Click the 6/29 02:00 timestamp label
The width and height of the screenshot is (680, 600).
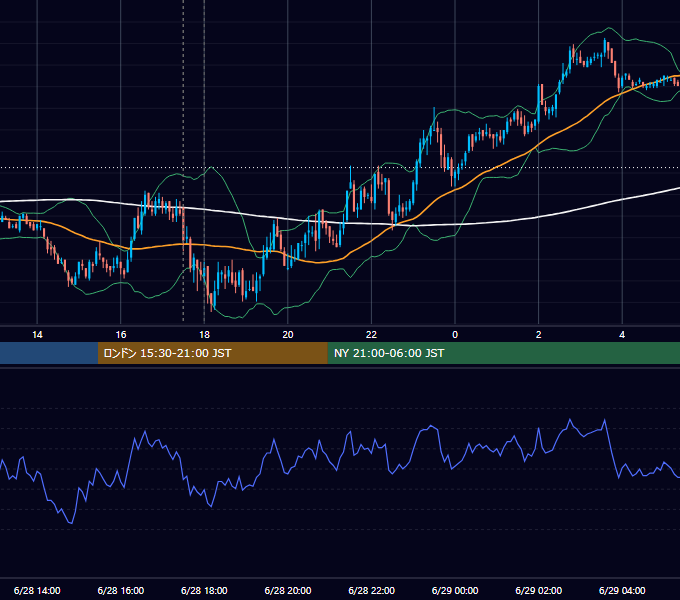coord(539,590)
